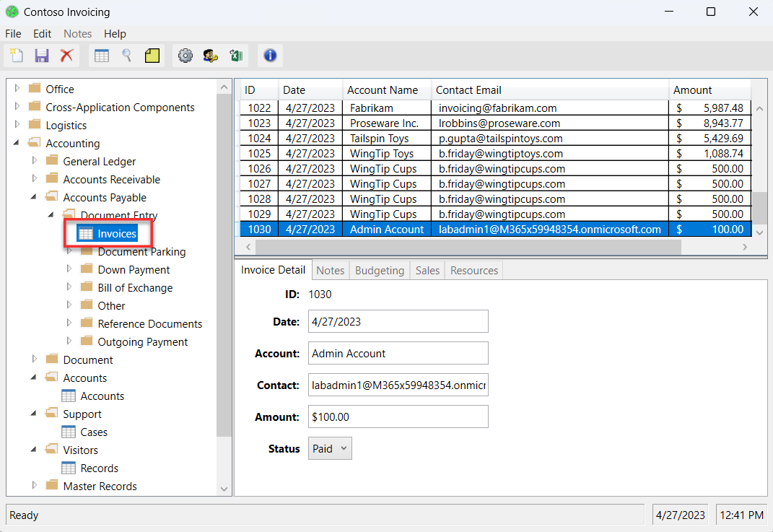This screenshot has height=532, width=773.
Task: Click the magnifying glass search icon
Action: 127,56
